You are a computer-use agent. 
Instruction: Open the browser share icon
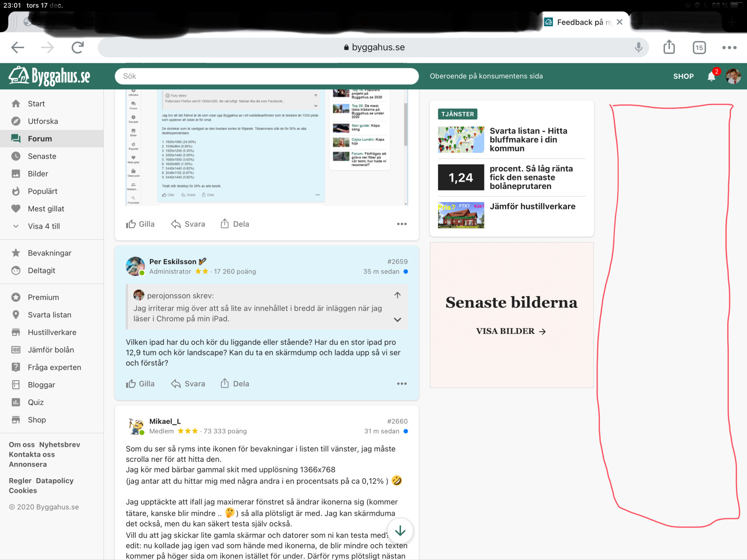coord(669,47)
